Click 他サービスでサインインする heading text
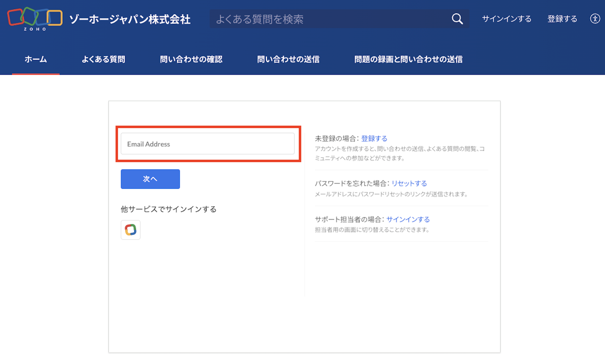This screenshot has width=605, height=364. (x=168, y=209)
